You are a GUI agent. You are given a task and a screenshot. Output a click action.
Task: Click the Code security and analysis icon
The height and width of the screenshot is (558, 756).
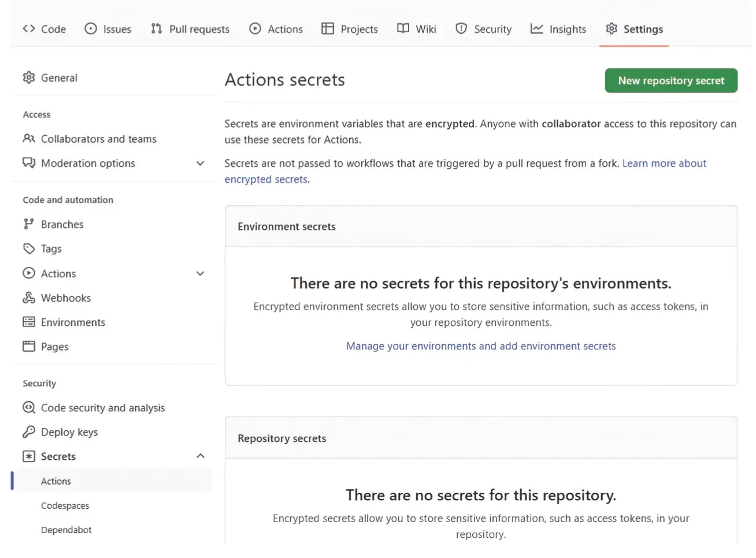(x=29, y=408)
